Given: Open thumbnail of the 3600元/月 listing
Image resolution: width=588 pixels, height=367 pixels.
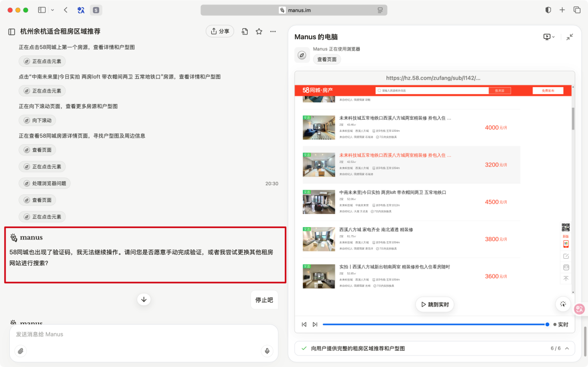Looking at the screenshot, I should [x=318, y=276].
